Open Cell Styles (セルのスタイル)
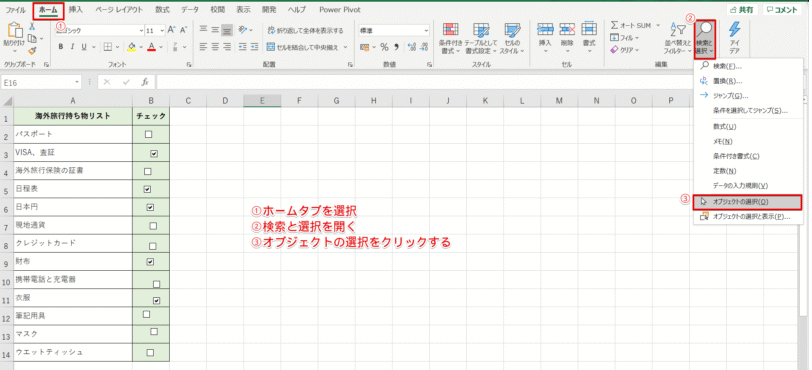Viewport: 812px width, 370px height. [x=512, y=39]
